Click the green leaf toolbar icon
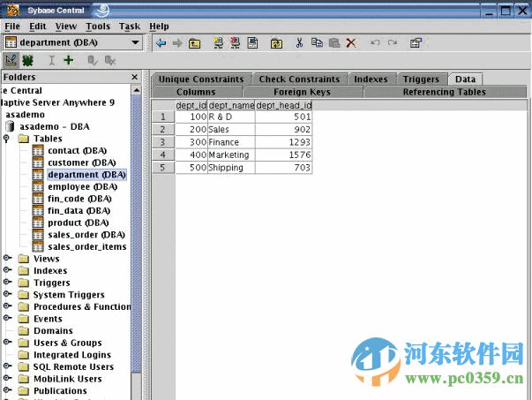The image size is (532, 400). [27, 61]
